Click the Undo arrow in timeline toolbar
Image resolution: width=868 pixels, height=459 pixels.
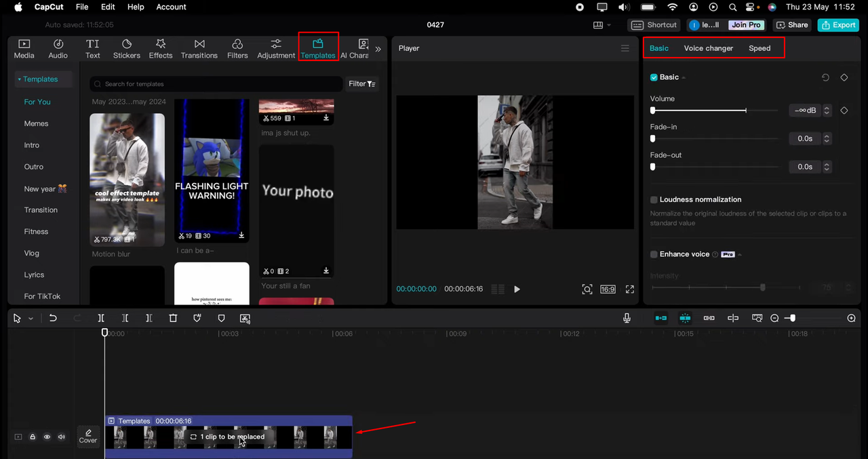coord(53,318)
